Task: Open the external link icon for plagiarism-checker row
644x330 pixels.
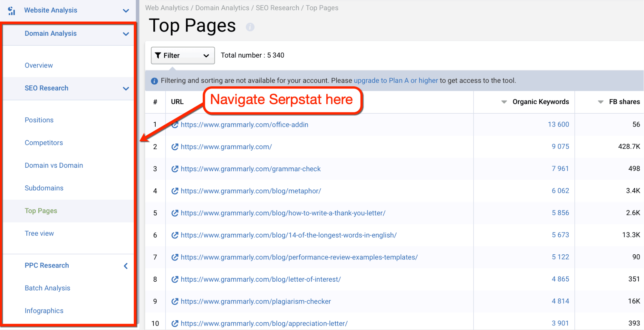Action: (x=175, y=301)
